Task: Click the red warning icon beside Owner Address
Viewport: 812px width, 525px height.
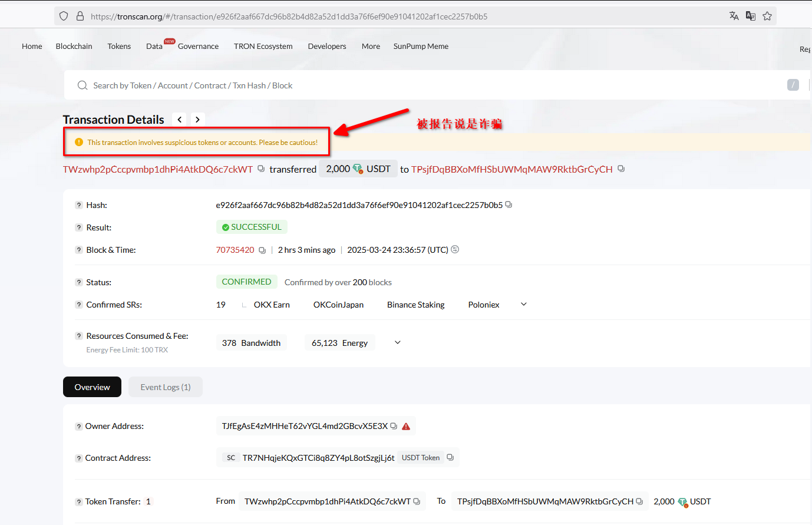Action: [x=406, y=426]
